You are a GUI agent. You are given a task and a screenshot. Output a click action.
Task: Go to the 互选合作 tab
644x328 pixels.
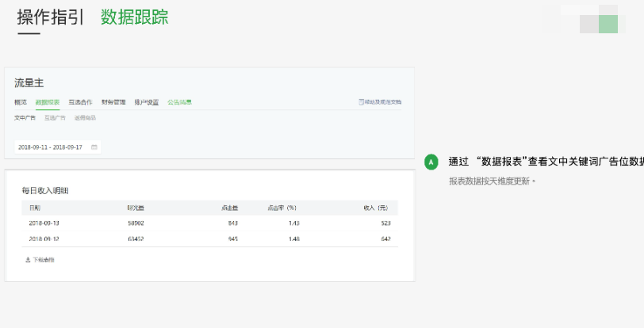coord(80,102)
